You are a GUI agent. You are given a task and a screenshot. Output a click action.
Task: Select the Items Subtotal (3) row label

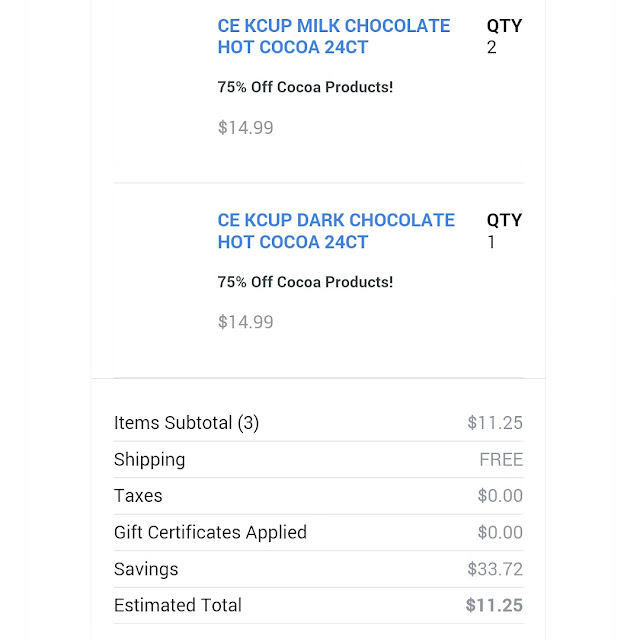pos(186,423)
